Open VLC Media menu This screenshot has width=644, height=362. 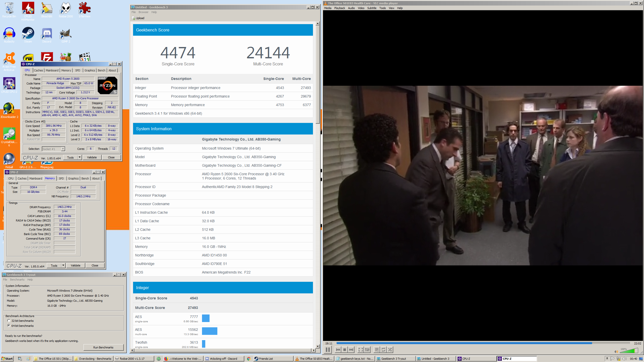tap(328, 8)
